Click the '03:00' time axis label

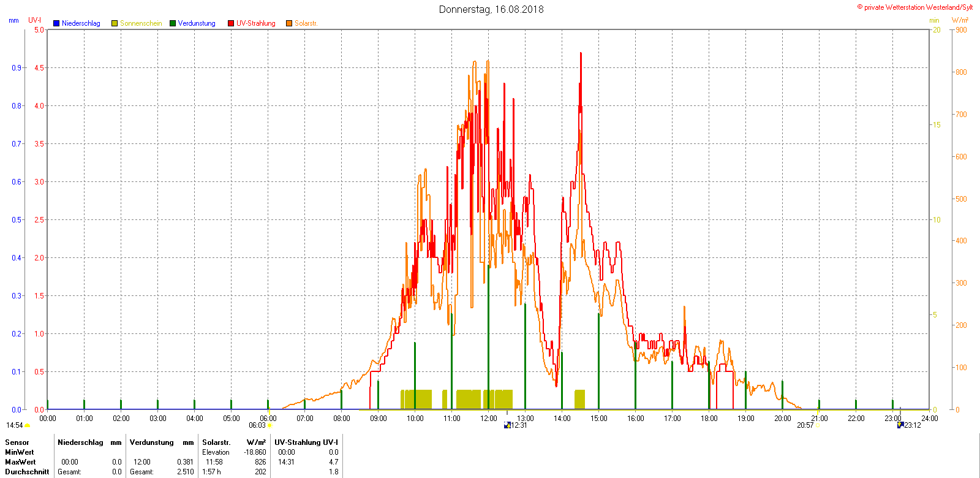click(x=158, y=419)
